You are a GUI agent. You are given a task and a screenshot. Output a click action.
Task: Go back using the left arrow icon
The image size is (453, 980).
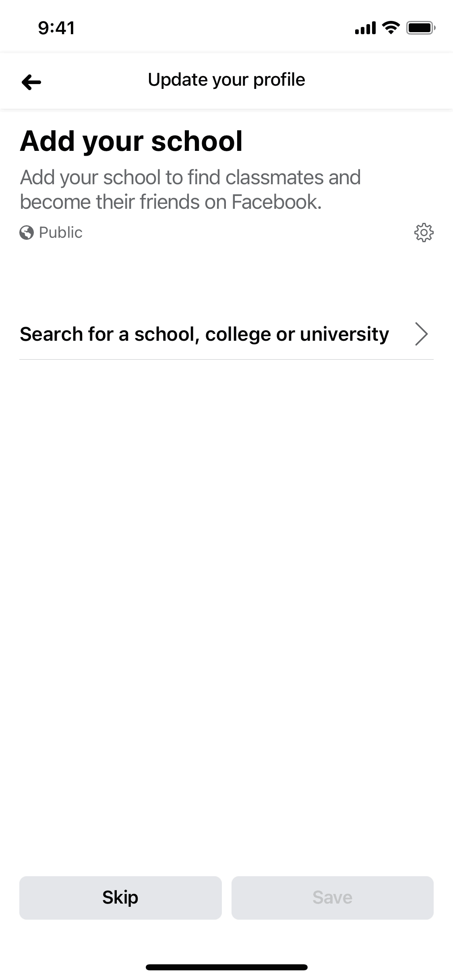[31, 82]
